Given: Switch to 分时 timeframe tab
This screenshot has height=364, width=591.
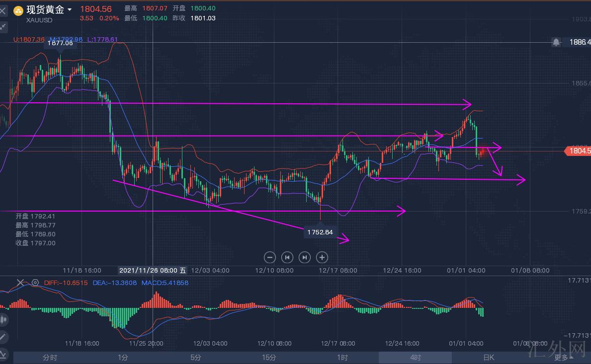Looking at the screenshot, I should tap(50, 358).
